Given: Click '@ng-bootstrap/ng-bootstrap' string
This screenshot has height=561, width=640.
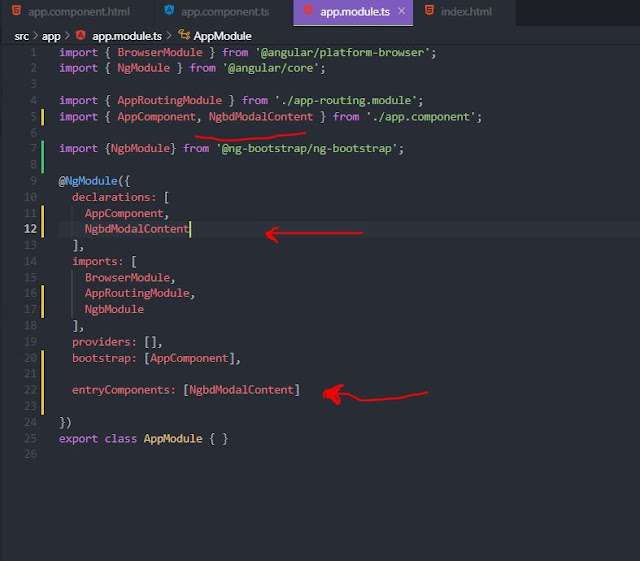Looking at the screenshot, I should pos(307,149).
